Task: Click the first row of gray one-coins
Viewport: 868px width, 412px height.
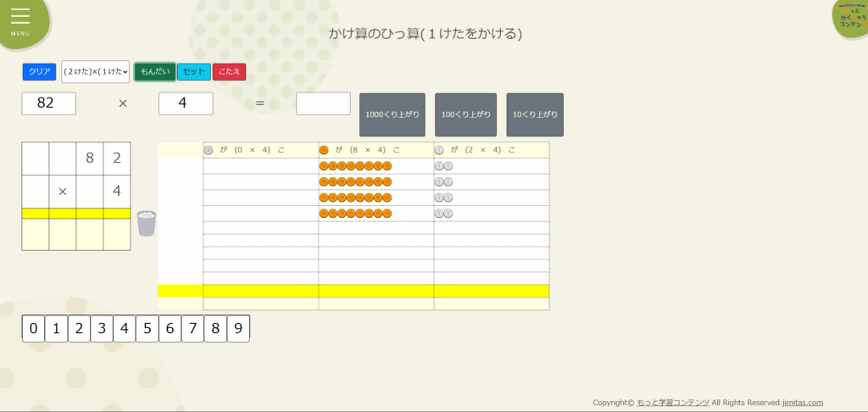Action: (x=443, y=166)
